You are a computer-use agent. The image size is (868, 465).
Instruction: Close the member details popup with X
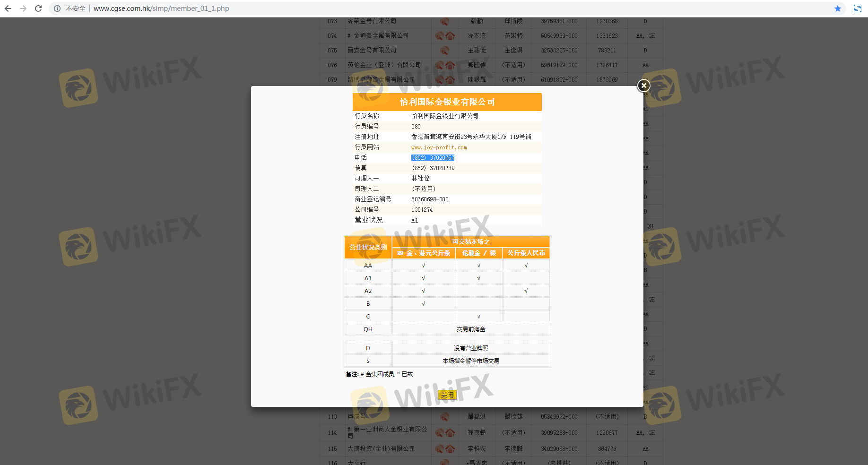[643, 86]
